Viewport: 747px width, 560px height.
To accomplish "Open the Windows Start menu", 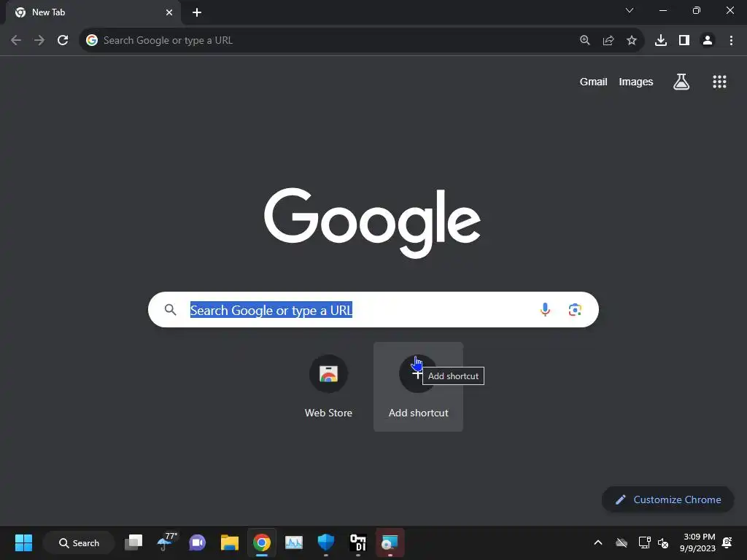I will (23, 542).
